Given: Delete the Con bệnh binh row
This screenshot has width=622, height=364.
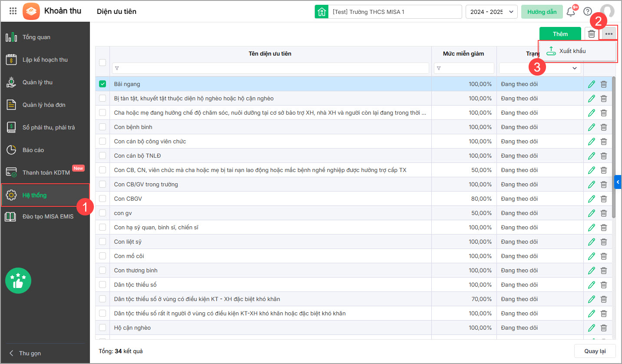Looking at the screenshot, I should pos(604,127).
